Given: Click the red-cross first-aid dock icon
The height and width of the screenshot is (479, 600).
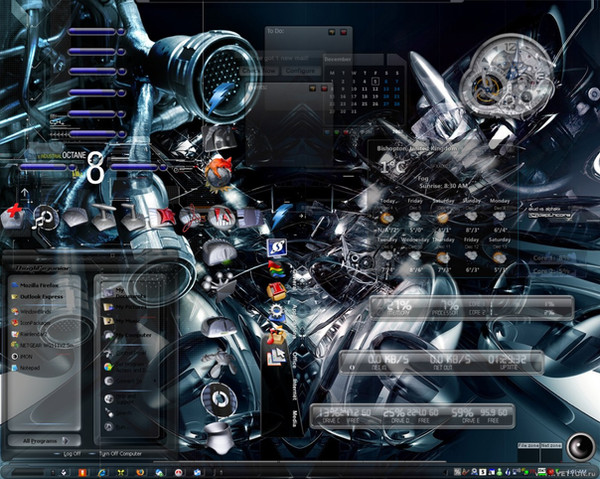Looking at the screenshot, I should tap(14, 216).
